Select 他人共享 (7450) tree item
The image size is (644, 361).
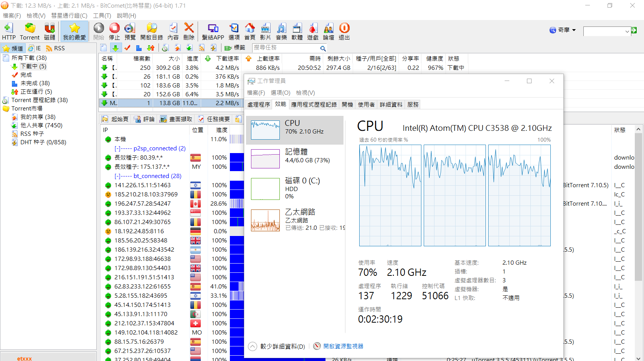coord(41,125)
